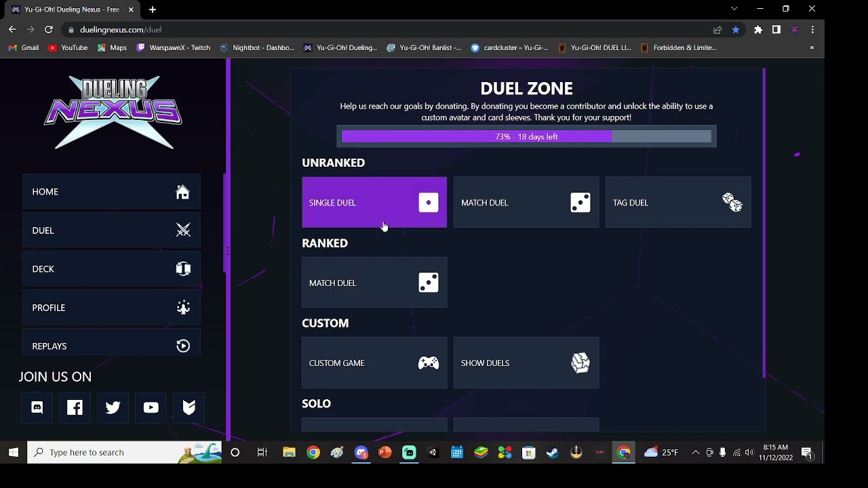The image size is (868, 488).
Task: Open the Yu-Gi-Oh! Banlist bookmark
Action: (425, 48)
